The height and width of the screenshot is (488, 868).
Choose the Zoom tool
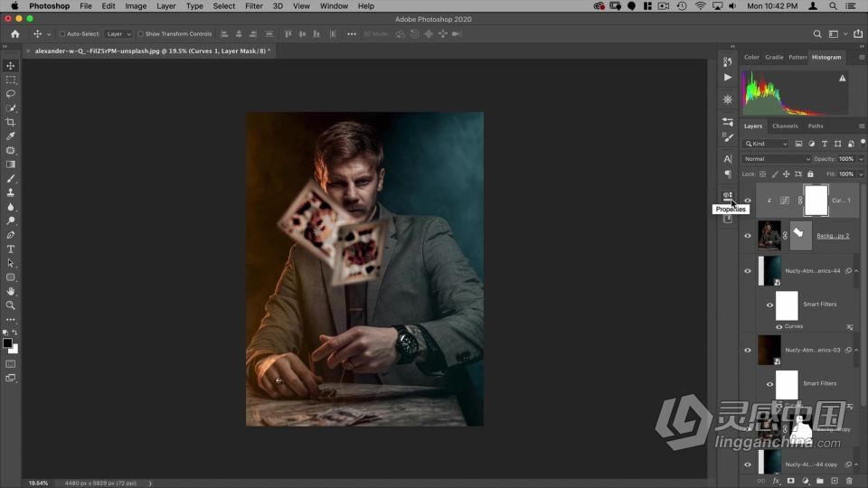(x=11, y=305)
